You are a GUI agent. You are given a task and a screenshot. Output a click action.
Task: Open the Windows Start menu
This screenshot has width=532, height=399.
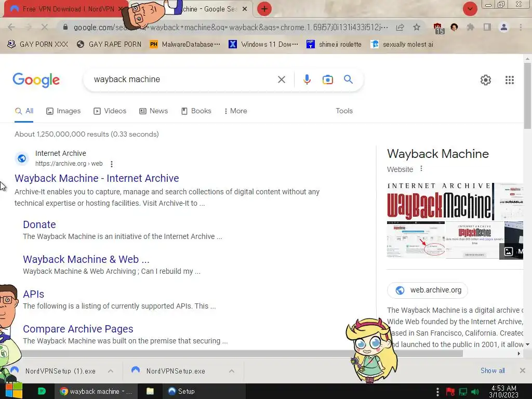14,391
